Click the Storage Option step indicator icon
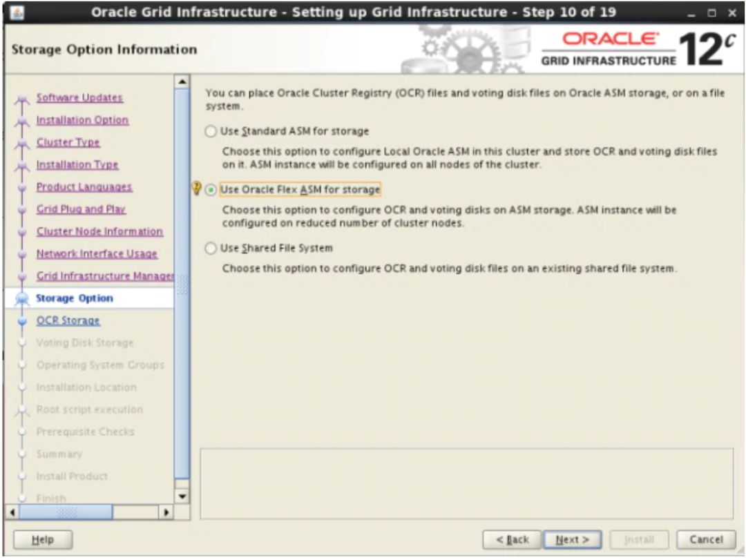The height and width of the screenshot is (560, 746). [x=22, y=298]
